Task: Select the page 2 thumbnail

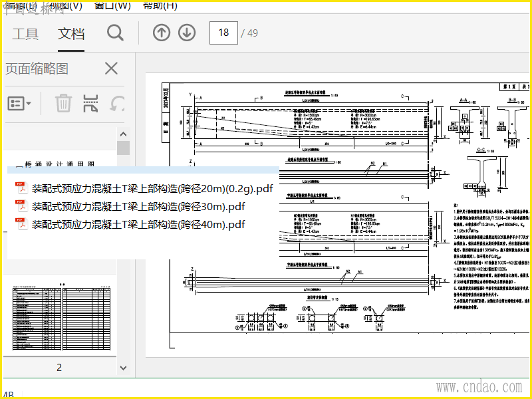Action: [61, 318]
